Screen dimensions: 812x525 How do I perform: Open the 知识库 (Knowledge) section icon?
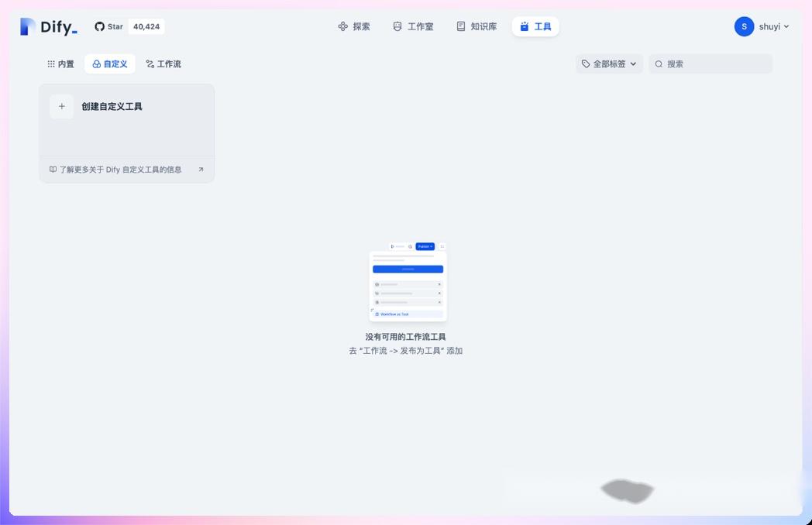460,26
